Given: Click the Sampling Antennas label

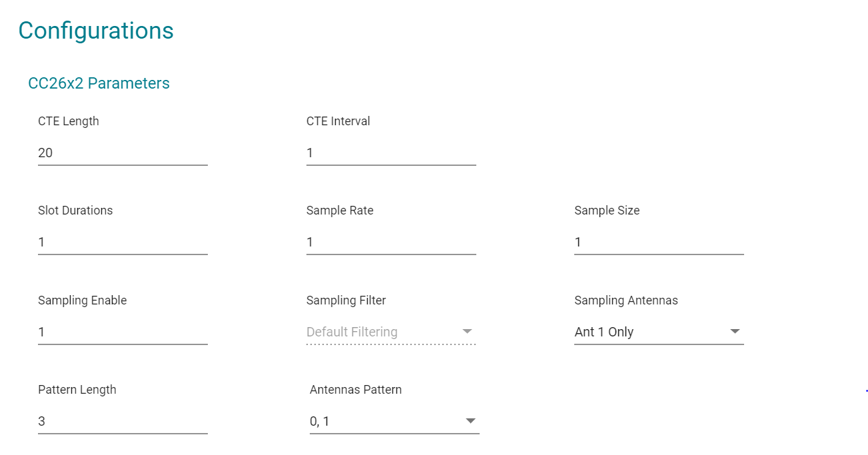Looking at the screenshot, I should point(626,300).
